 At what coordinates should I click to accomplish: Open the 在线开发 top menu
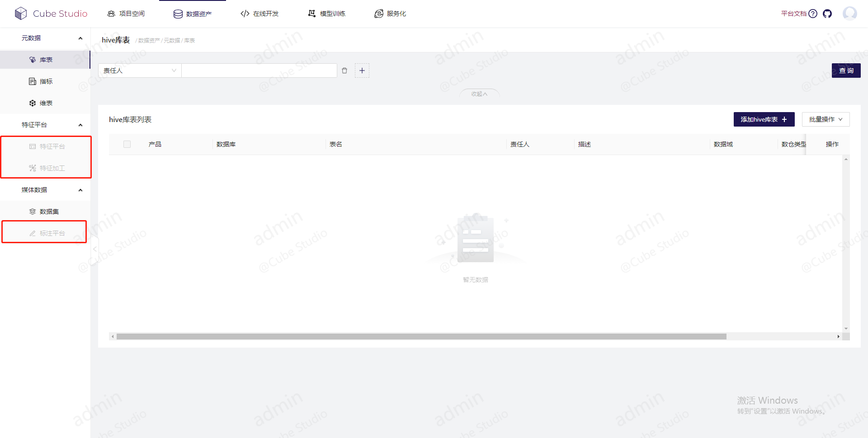(259, 14)
